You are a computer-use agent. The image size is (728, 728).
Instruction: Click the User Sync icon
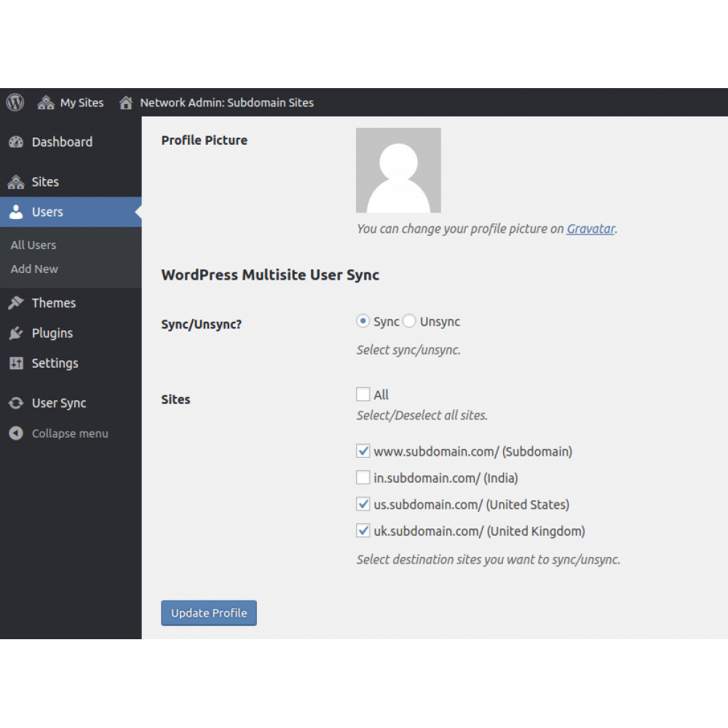pos(16,403)
